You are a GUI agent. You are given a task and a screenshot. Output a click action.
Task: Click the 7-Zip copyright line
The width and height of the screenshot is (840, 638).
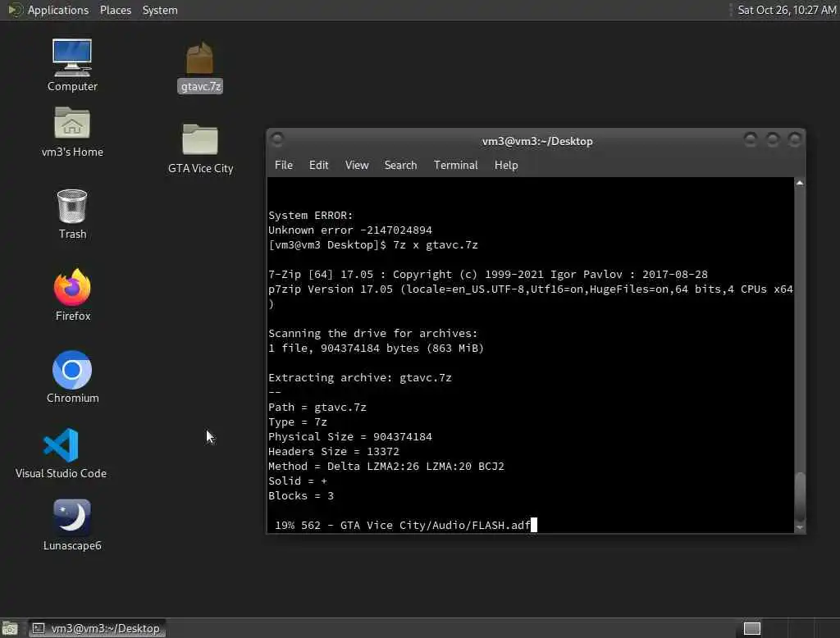click(487, 274)
